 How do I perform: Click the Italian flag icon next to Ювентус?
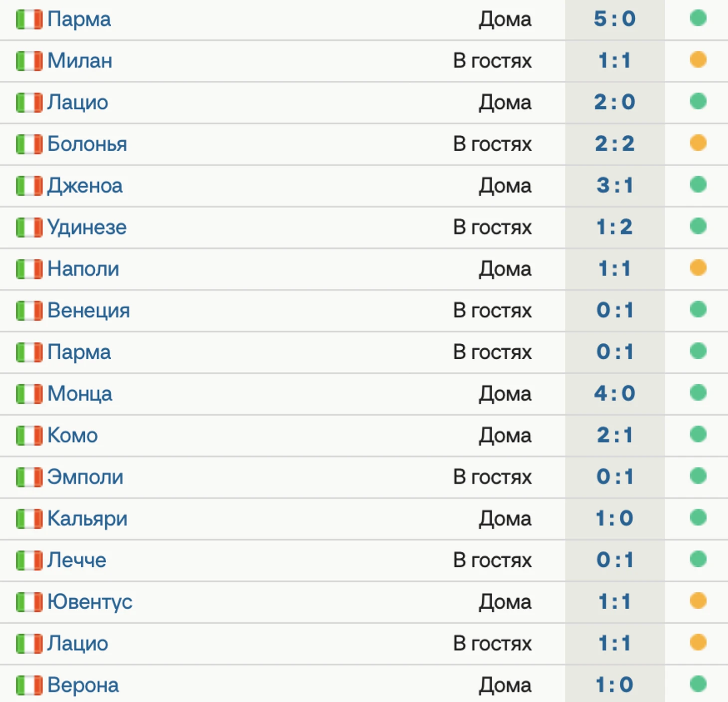[x=29, y=602]
